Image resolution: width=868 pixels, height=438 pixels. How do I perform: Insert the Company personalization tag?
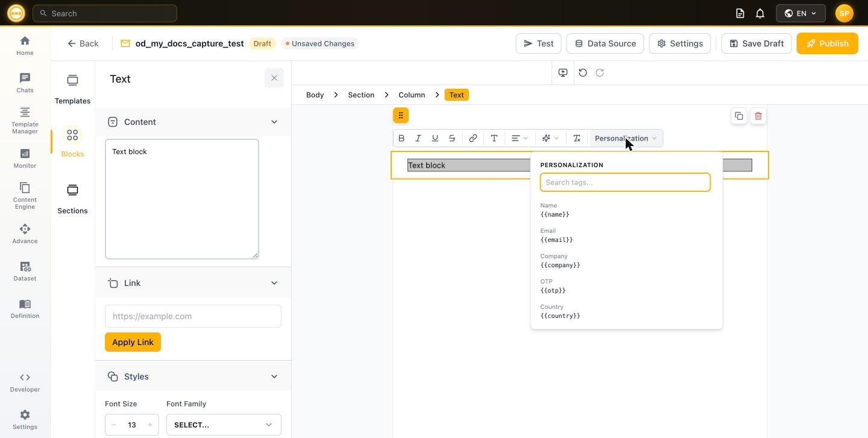(626, 261)
